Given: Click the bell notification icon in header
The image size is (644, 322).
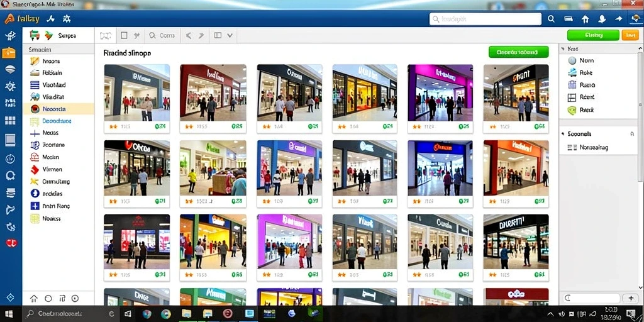Looking at the screenshot, I should click(x=602, y=19).
